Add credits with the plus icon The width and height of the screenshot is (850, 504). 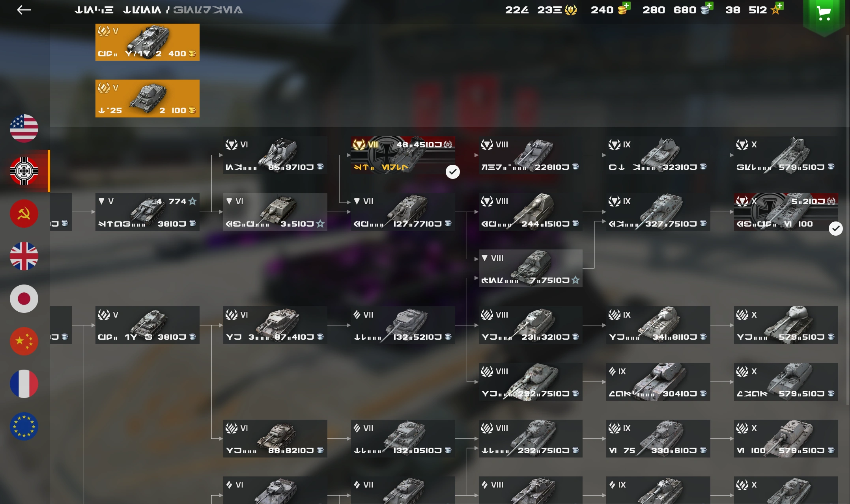click(x=709, y=6)
